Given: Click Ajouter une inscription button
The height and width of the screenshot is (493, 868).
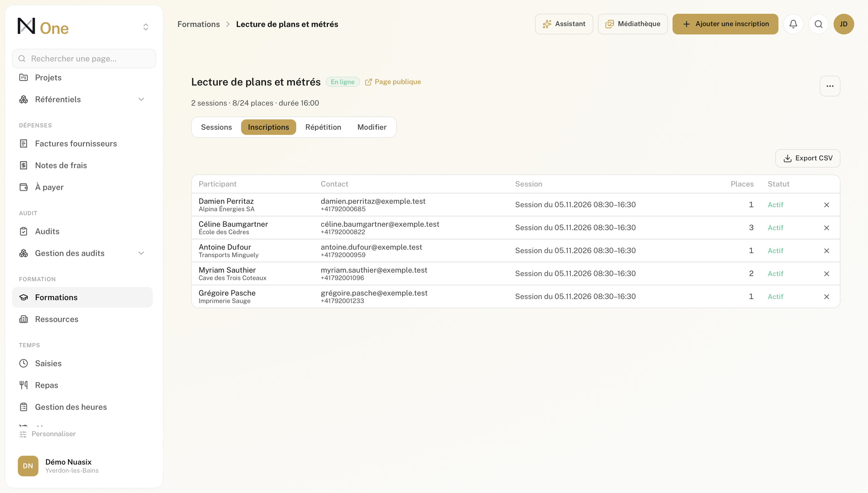Looking at the screenshot, I should (725, 24).
